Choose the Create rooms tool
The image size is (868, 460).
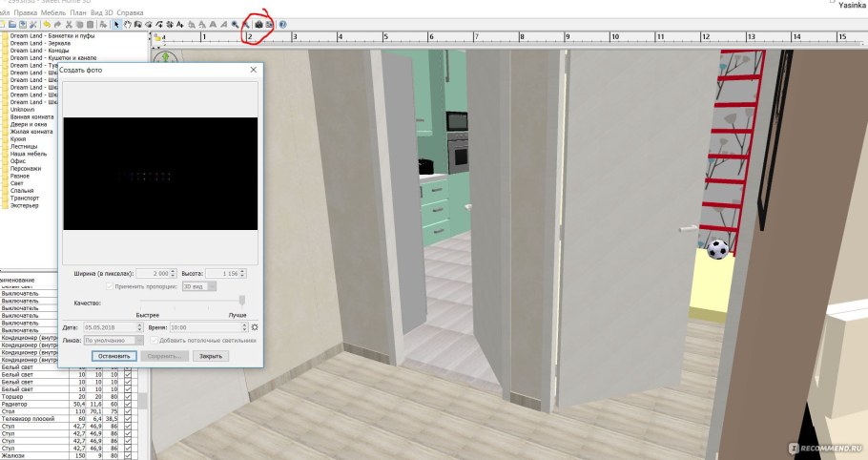tap(149, 25)
